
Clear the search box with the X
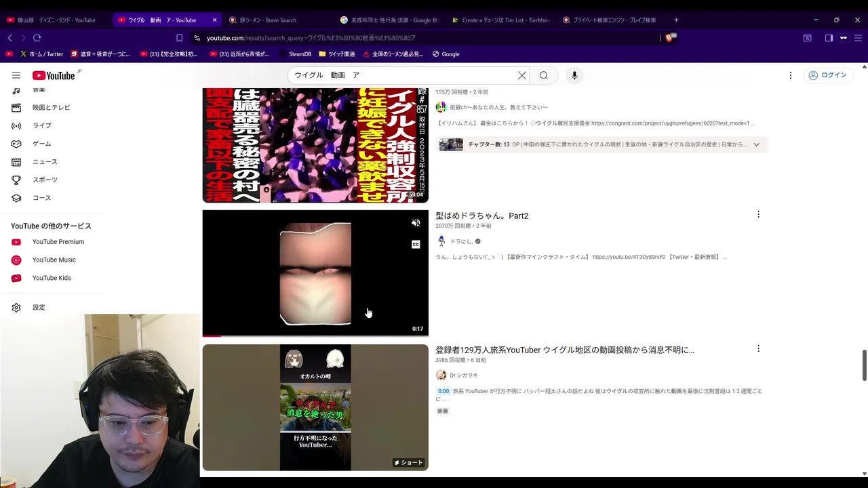(522, 75)
